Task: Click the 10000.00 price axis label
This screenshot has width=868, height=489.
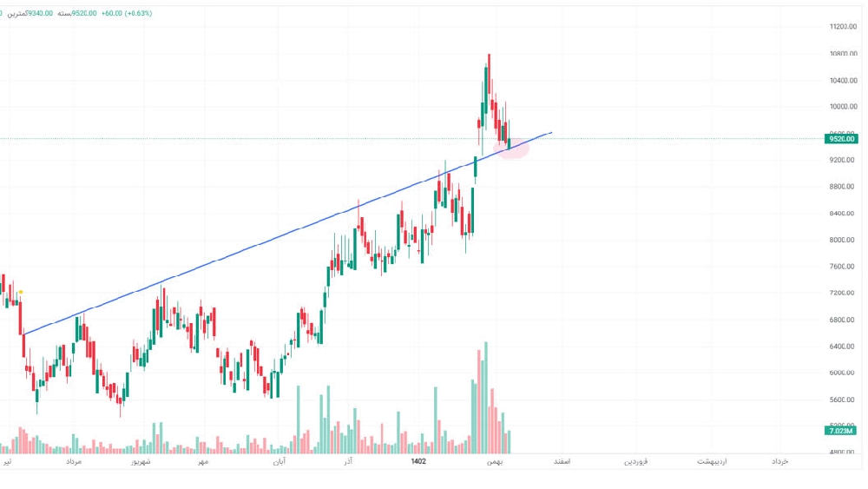Action: click(x=843, y=106)
